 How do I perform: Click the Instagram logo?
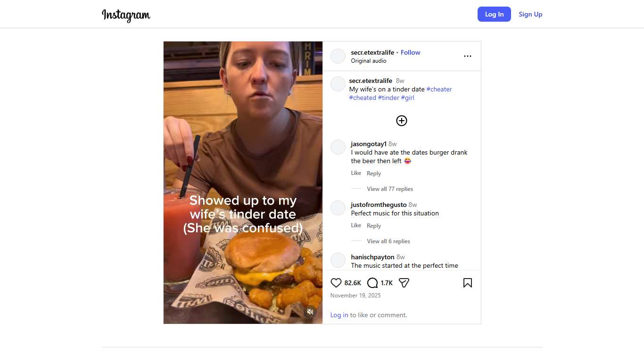(126, 15)
